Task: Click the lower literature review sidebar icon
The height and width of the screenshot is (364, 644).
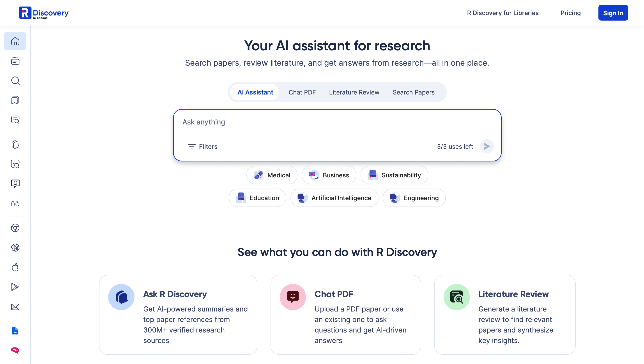Action: (15, 164)
